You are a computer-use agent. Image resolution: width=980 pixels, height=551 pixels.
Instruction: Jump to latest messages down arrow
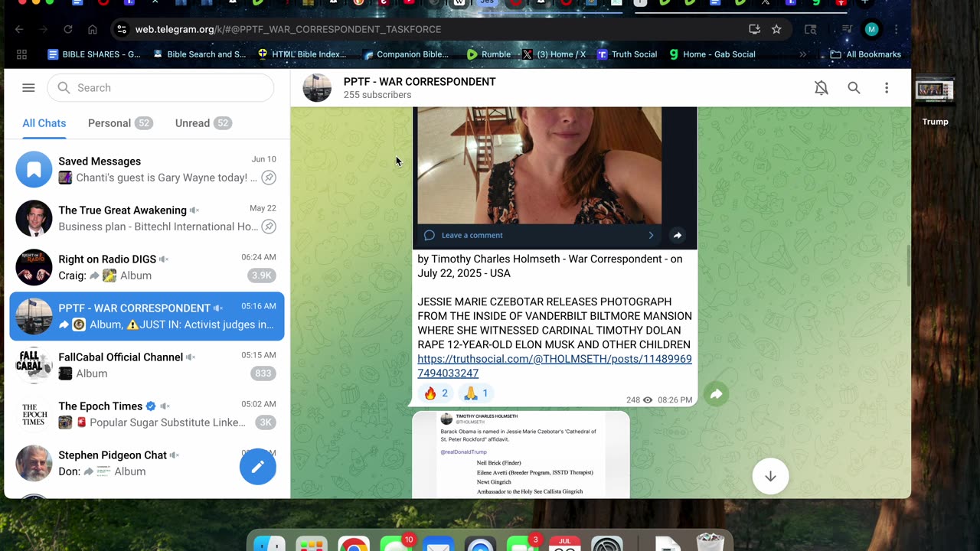point(770,476)
